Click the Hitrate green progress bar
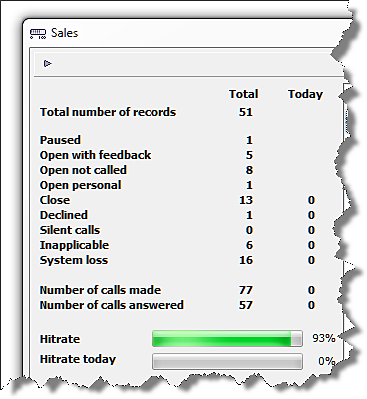The width and height of the screenshot is (367, 399). tap(227, 339)
